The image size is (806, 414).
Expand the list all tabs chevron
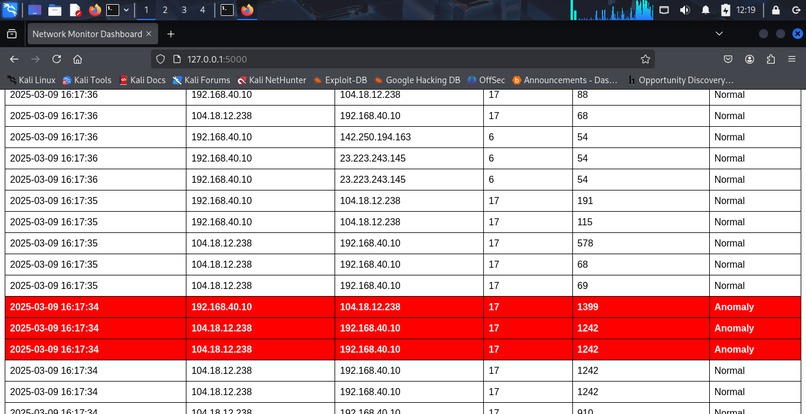click(x=719, y=34)
